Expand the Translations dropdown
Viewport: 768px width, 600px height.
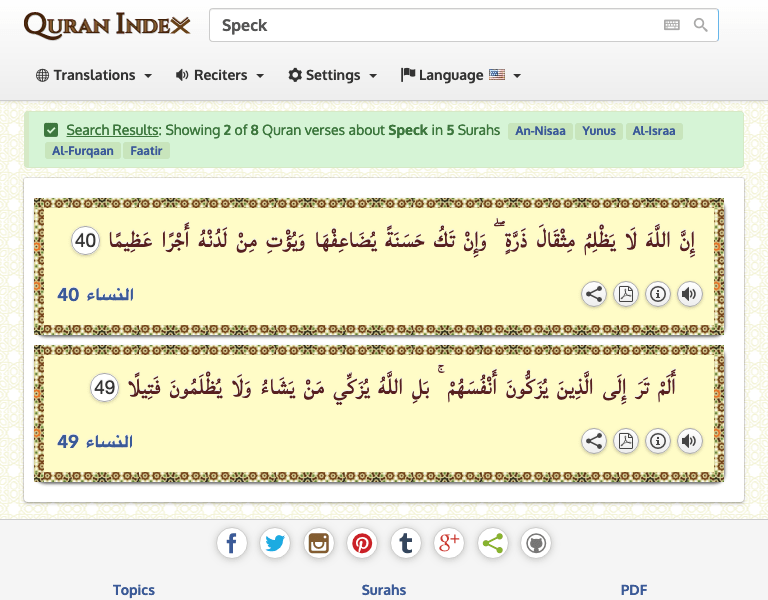pos(94,75)
